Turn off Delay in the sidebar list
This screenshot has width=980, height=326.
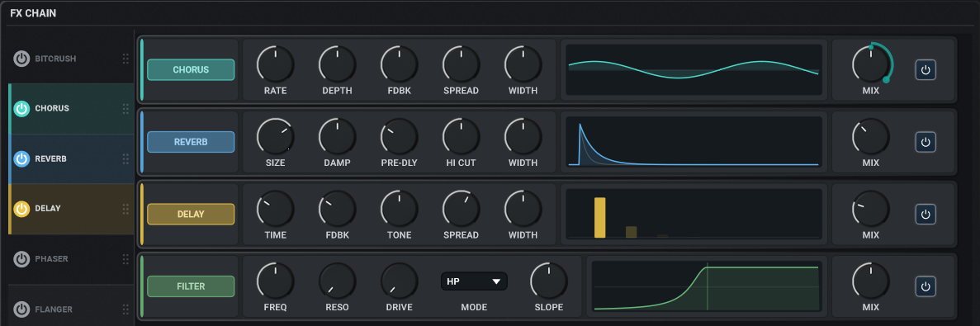click(x=21, y=209)
